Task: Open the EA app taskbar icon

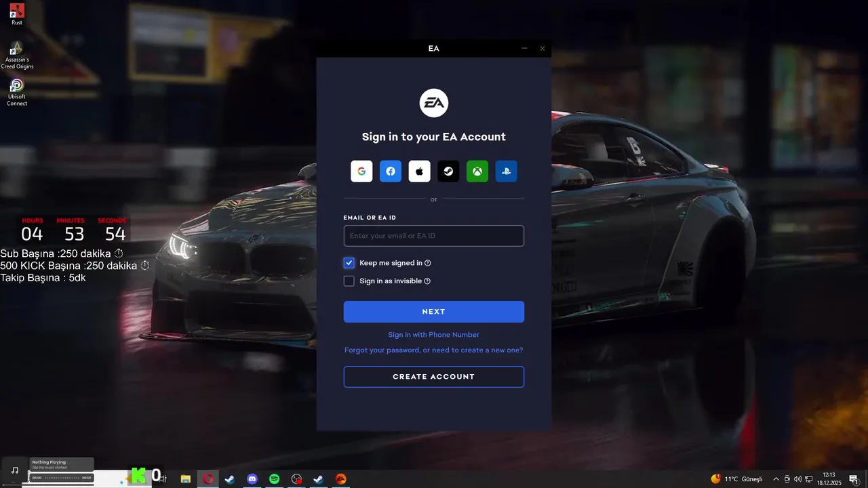Action: 341,479
